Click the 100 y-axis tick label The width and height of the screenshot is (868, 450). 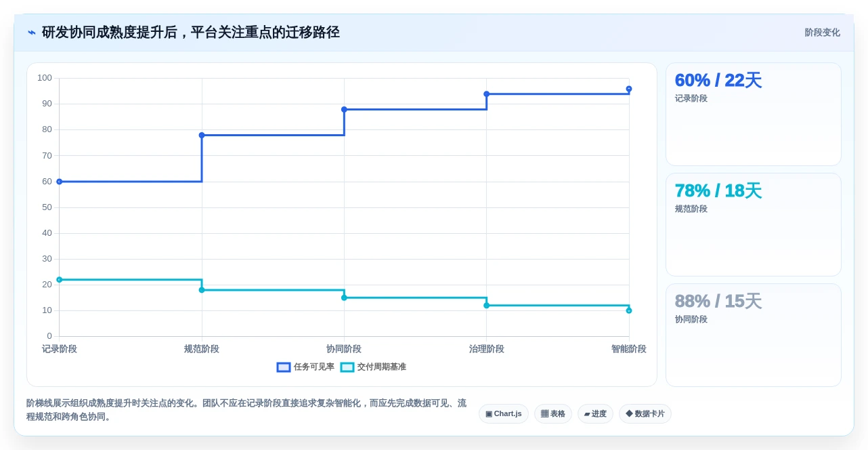click(45, 78)
